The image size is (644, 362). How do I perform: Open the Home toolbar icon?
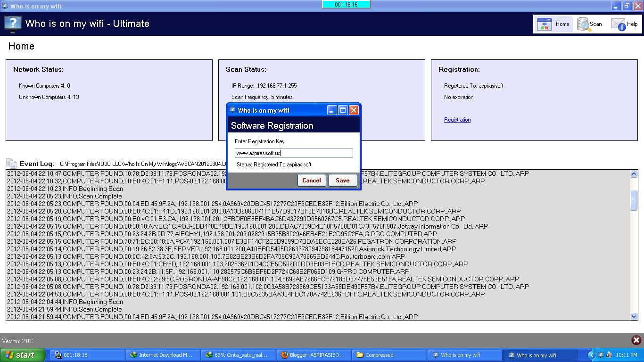pos(545,24)
